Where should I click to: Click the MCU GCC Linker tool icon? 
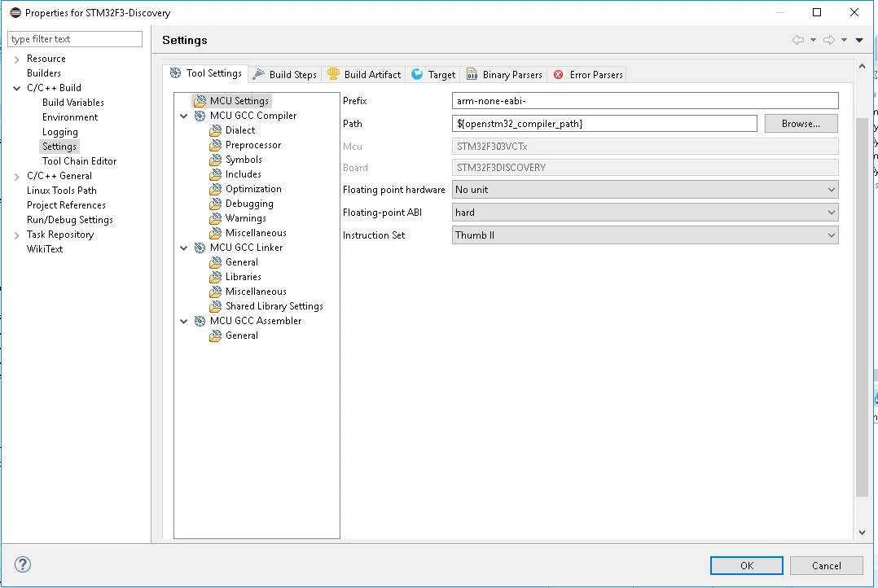coord(200,248)
